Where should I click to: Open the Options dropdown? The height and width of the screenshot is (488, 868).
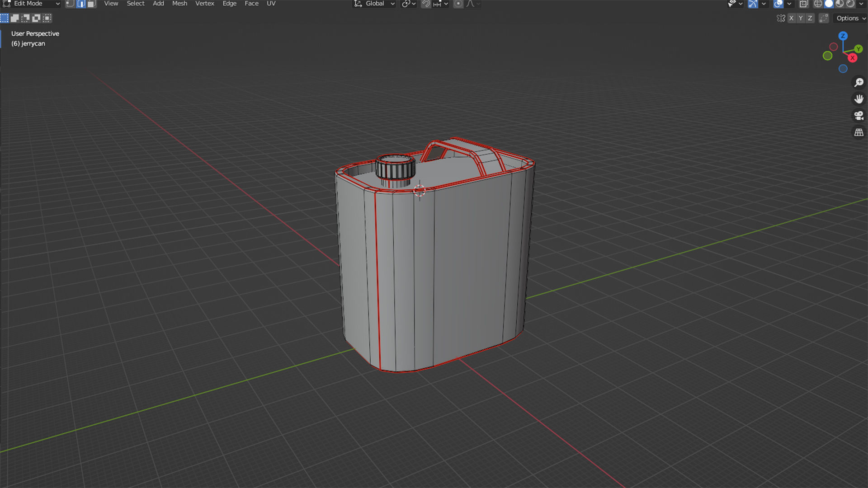(850, 18)
